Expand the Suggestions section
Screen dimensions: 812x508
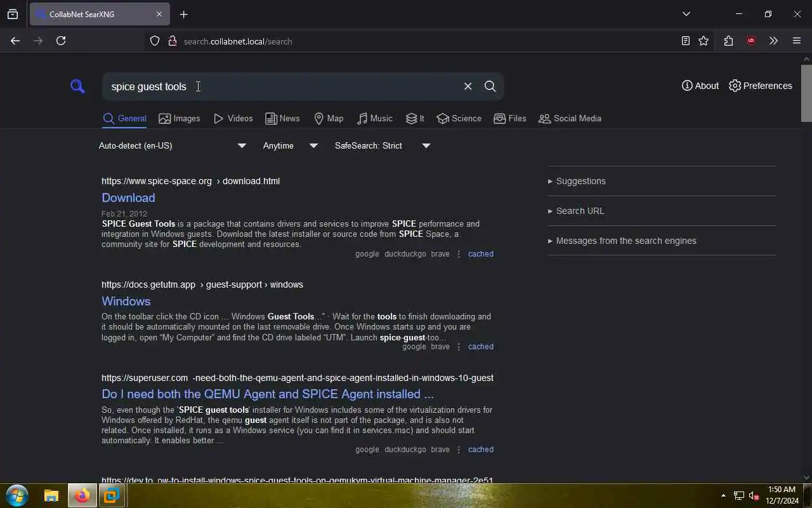(x=662, y=181)
